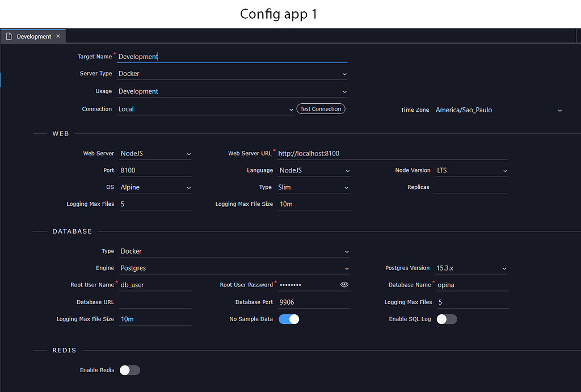Click the Test Connection button
Screen dimensions: 581x392
point(321,108)
